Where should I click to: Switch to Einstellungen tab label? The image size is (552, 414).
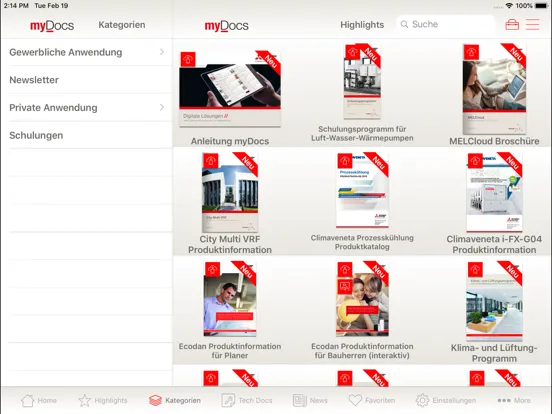(454, 400)
